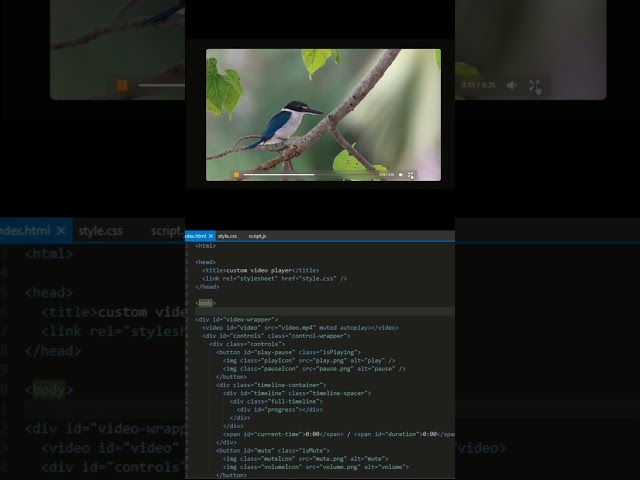Open fullscreen in the sharp center video player
This screenshot has width=640, height=480.
(x=411, y=175)
